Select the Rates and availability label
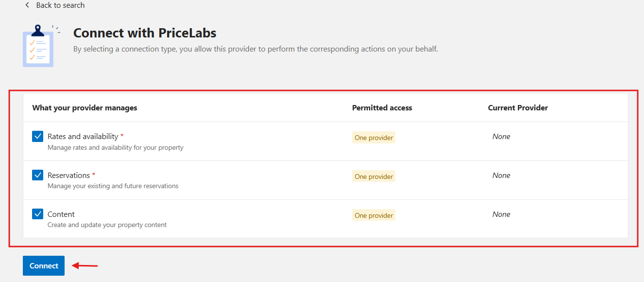Viewport: 644px width, 282px height. tap(83, 136)
